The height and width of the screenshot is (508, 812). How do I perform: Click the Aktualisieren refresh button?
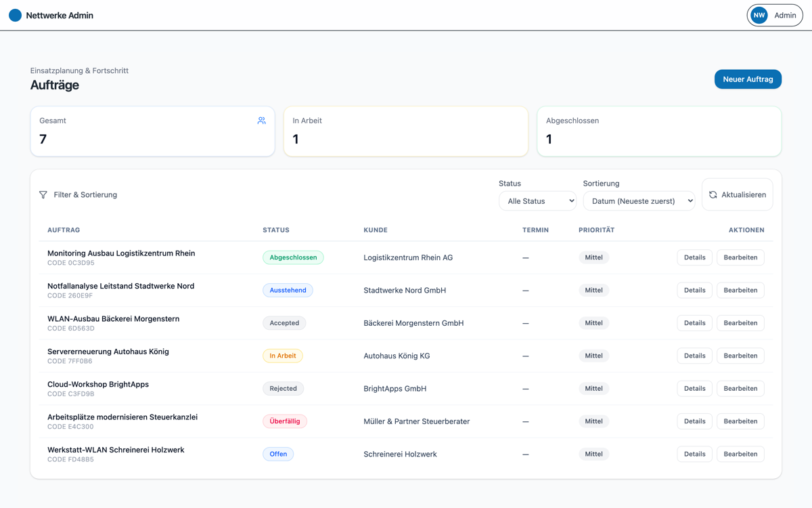[737, 194]
